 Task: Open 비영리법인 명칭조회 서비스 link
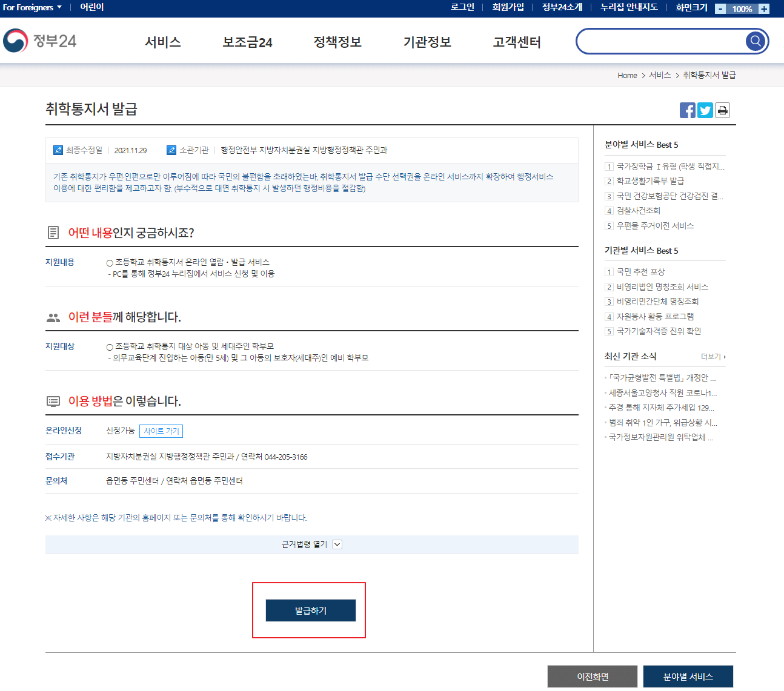click(x=662, y=287)
